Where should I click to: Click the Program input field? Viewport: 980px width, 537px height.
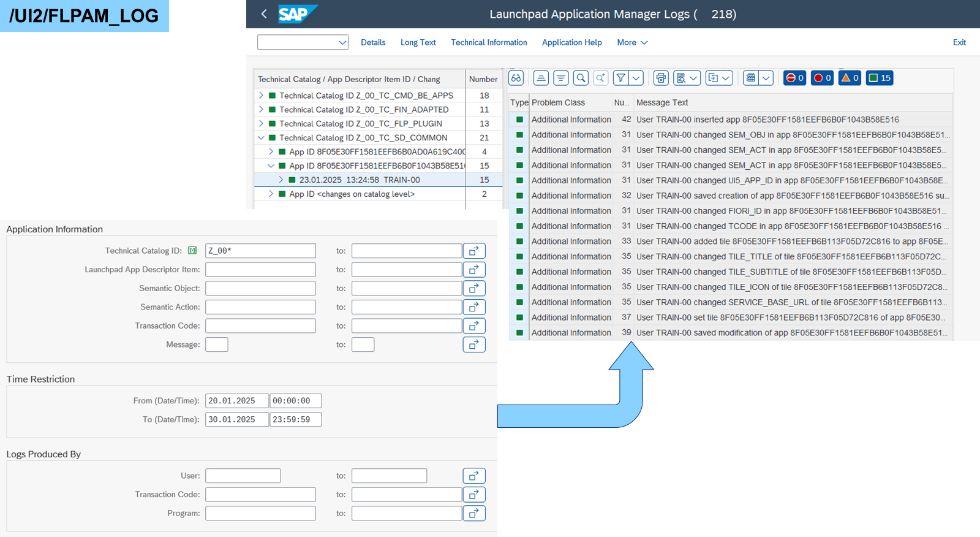coord(260,513)
